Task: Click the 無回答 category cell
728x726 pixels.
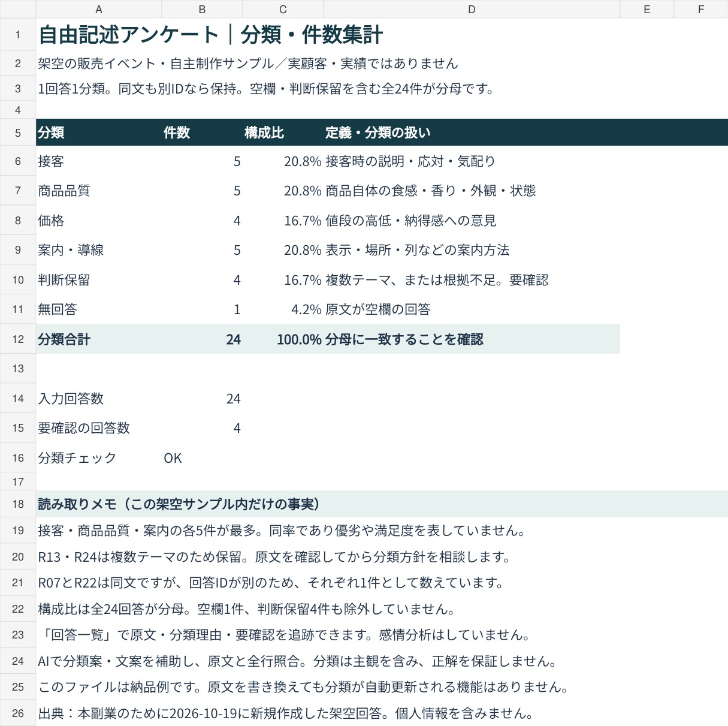Action: click(99, 309)
